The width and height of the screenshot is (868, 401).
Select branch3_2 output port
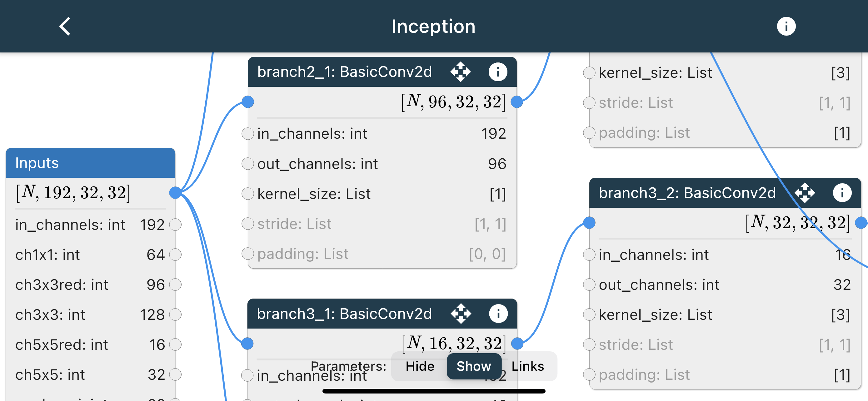pyautogui.click(x=861, y=223)
